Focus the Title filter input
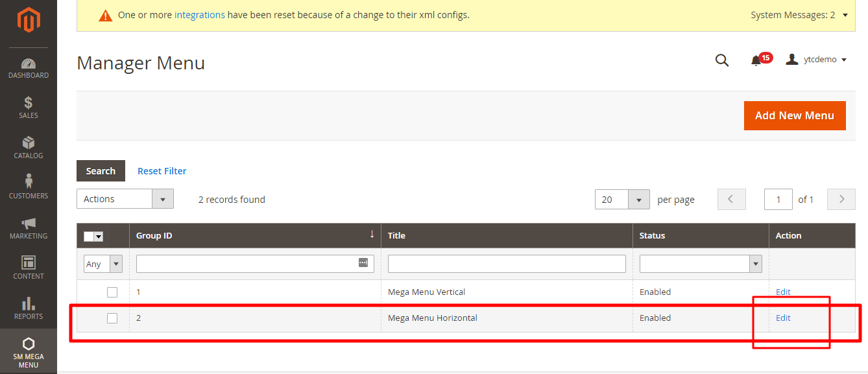The width and height of the screenshot is (868, 374). (x=507, y=264)
